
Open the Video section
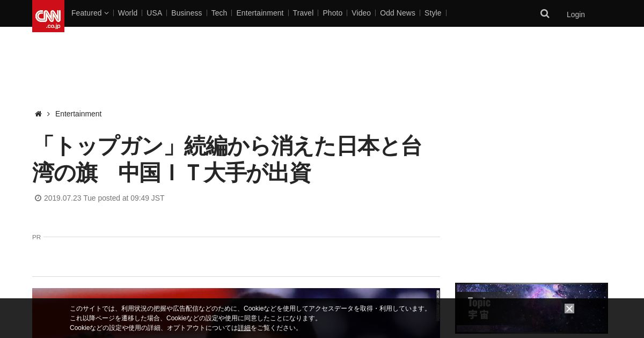(x=361, y=13)
